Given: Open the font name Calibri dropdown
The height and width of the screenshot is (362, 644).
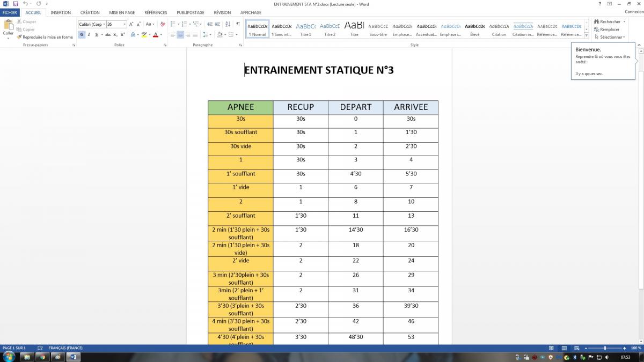Looking at the screenshot, I should tap(104, 24).
